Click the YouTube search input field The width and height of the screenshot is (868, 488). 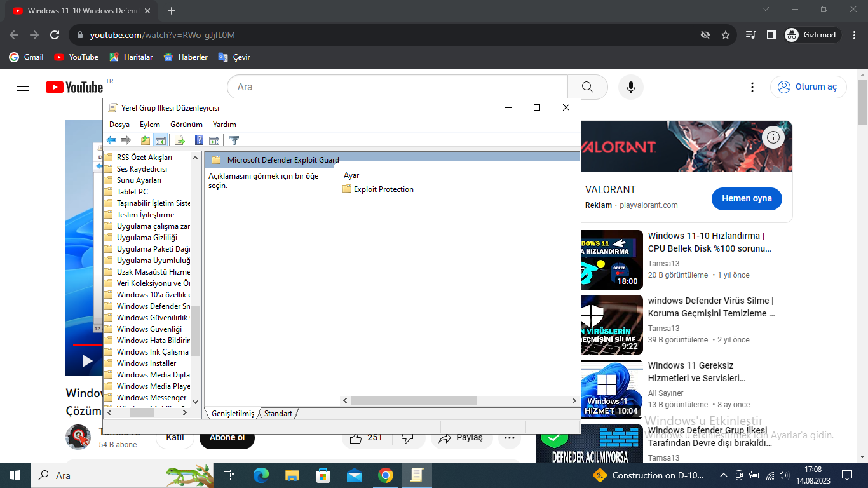pos(397,87)
